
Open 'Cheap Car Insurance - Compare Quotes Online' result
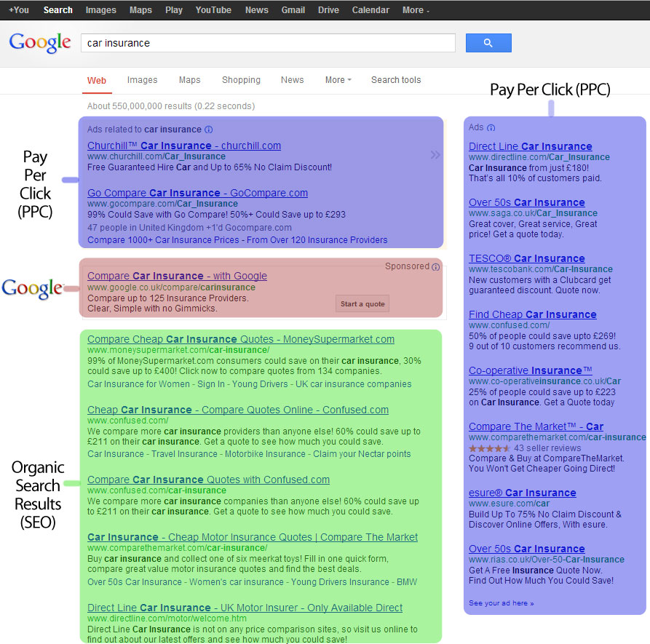pyautogui.click(x=238, y=410)
